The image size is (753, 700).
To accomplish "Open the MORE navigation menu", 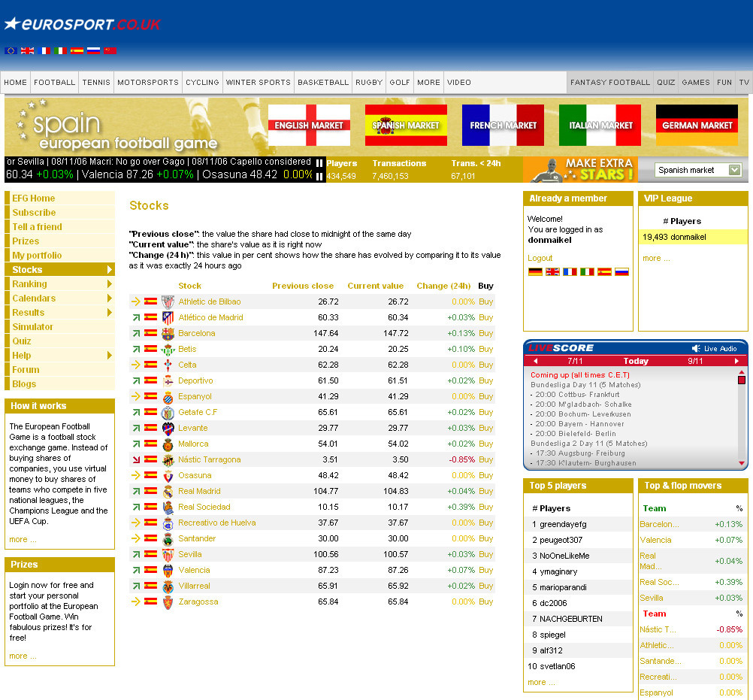I will click(428, 82).
